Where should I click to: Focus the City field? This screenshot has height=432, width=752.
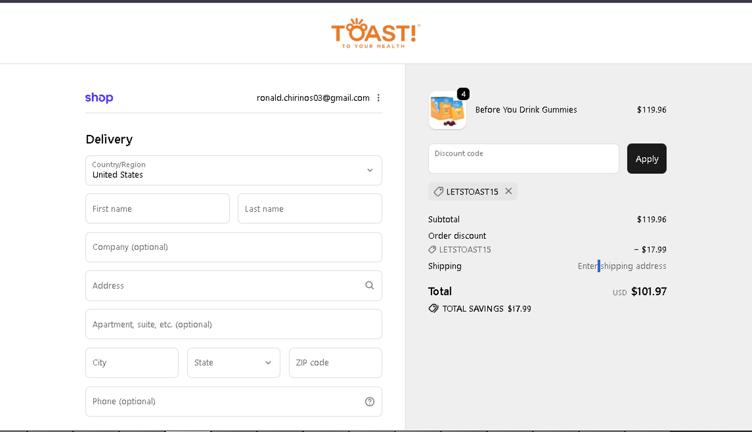pos(132,363)
